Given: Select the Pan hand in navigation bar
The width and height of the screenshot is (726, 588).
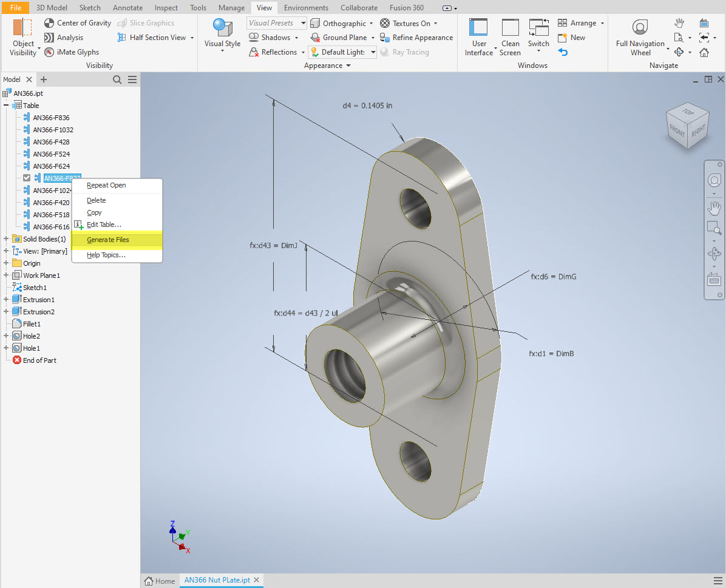Looking at the screenshot, I should (x=714, y=209).
